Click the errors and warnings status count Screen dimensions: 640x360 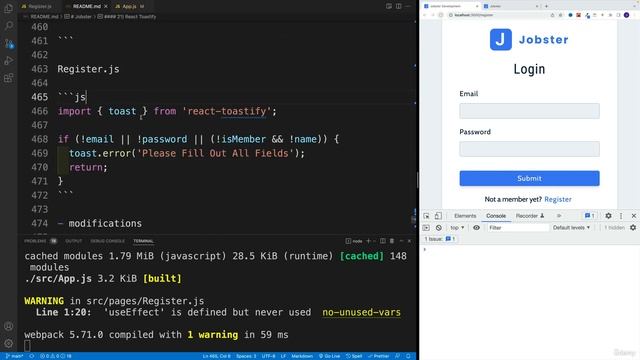(x=56, y=356)
